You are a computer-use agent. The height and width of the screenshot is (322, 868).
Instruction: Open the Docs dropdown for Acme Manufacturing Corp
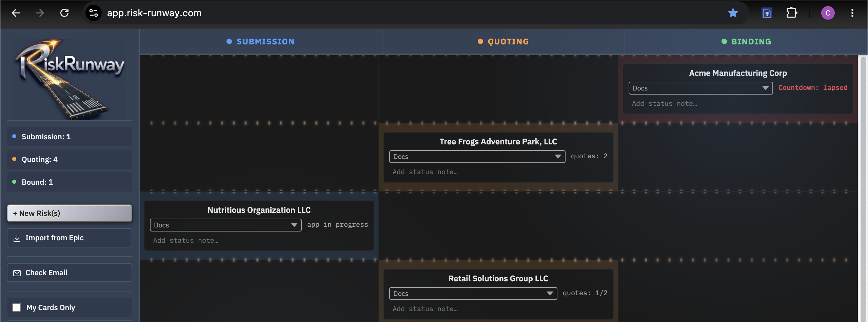[x=701, y=88]
